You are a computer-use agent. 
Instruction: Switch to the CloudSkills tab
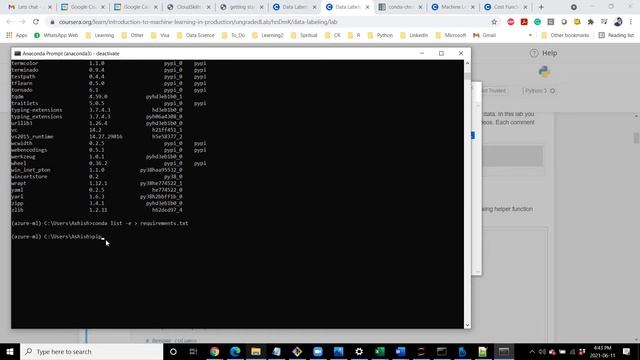pyautogui.click(x=189, y=7)
